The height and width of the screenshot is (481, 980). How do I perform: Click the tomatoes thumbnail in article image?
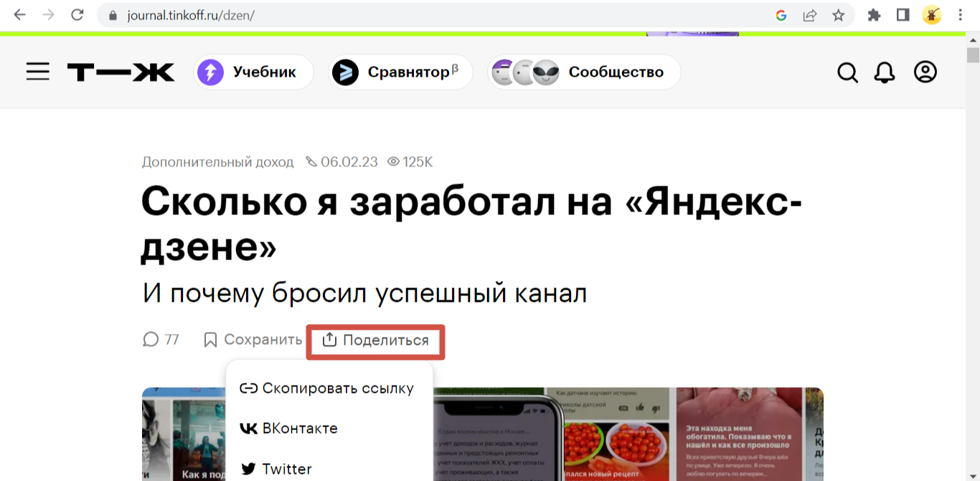tap(614, 442)
